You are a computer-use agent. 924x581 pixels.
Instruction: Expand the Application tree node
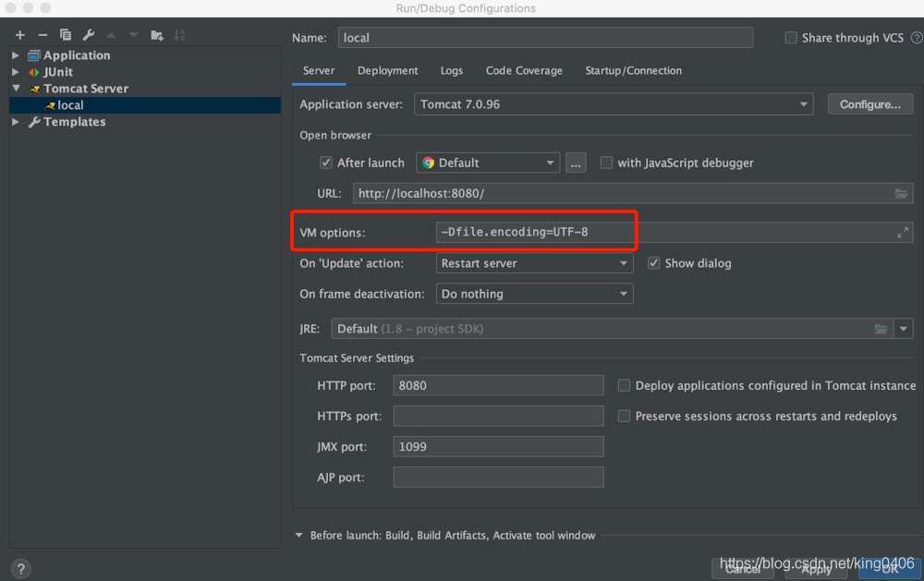point(16,55)
